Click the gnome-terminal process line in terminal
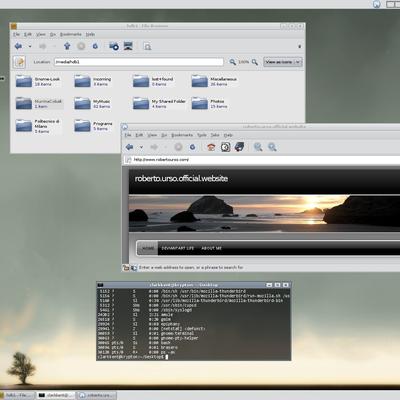 [147, 333]
